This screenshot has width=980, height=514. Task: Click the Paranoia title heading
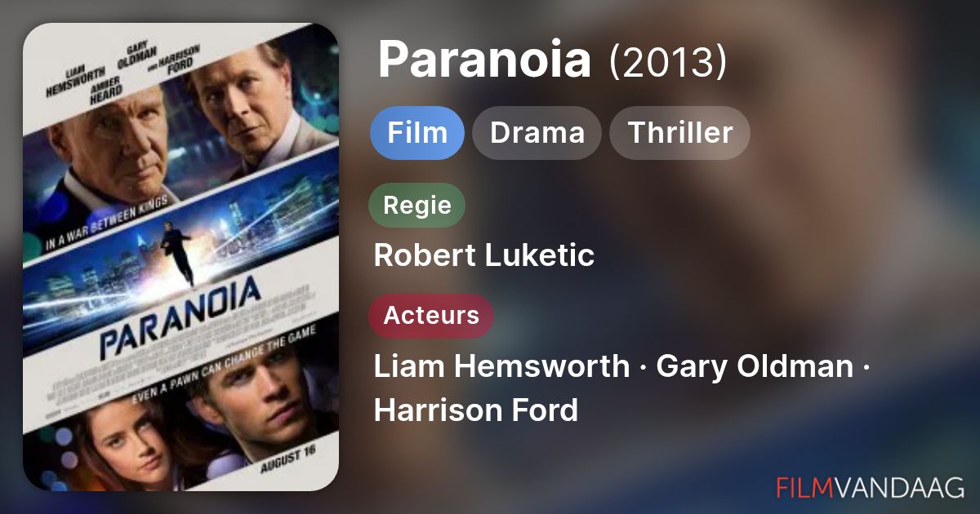pyautogui.click(x=484, y=60)
